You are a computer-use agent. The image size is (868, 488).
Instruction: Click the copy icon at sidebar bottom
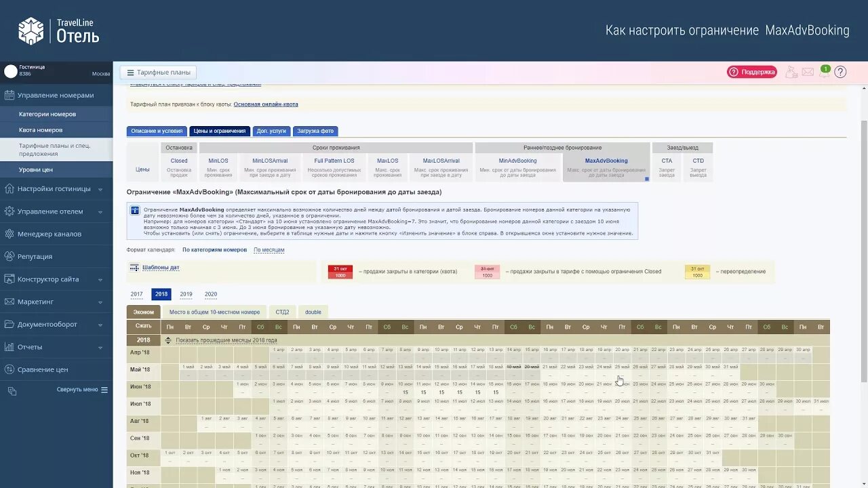tap(12, 391)
